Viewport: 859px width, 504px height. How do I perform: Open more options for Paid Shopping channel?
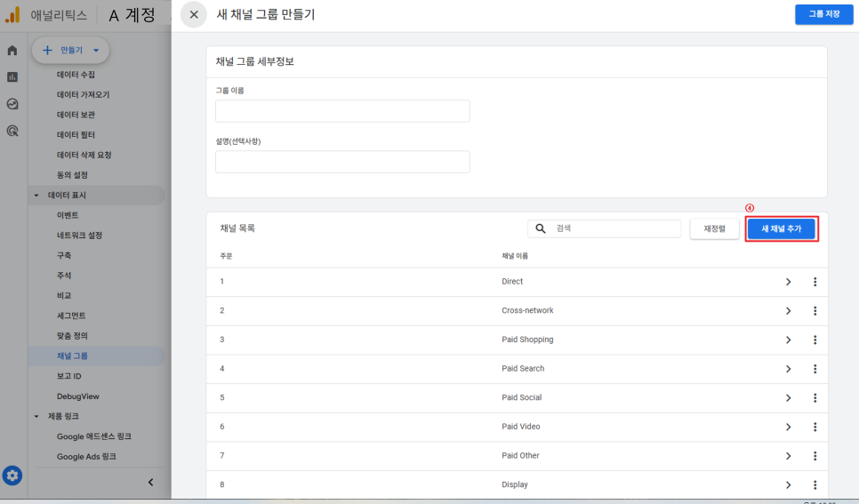click(x=815, y=340)
